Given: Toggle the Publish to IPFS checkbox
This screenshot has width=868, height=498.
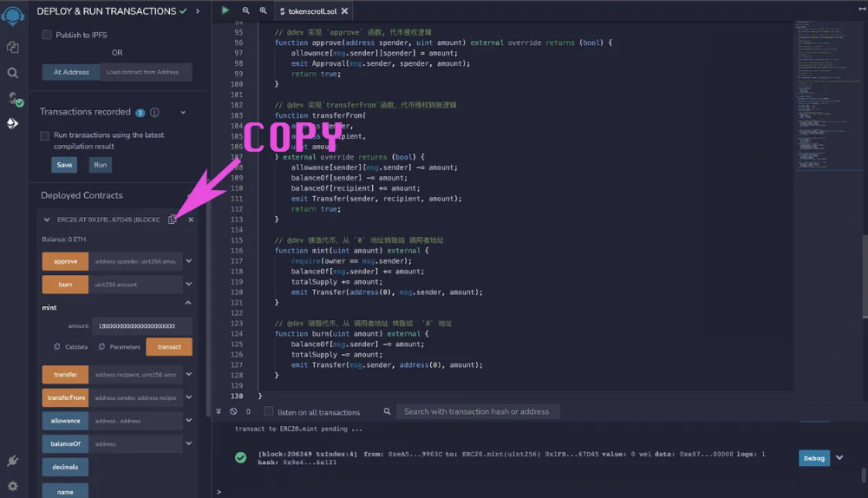Looking at the screenshot, I should pos(47,35).
